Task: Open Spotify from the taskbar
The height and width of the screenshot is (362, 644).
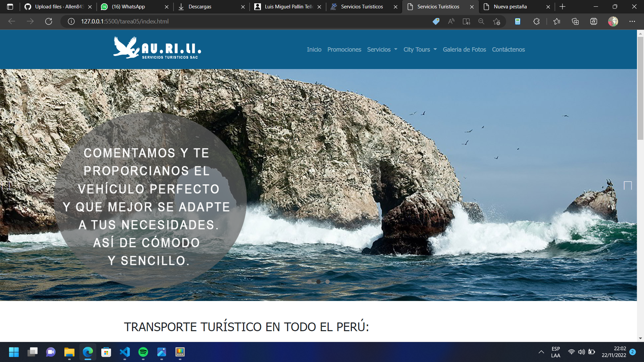Action: (143, 352)
